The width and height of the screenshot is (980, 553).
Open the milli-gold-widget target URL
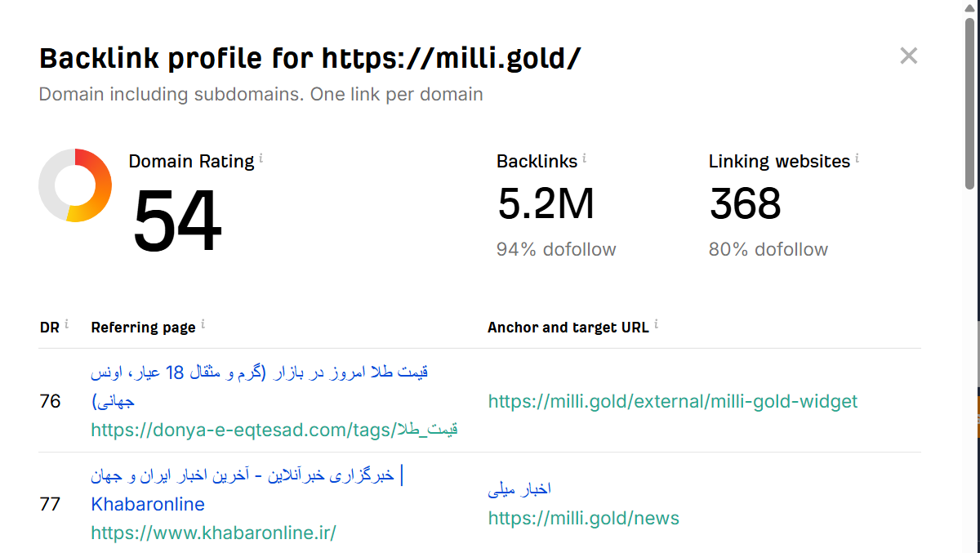(x=673, y=401)
